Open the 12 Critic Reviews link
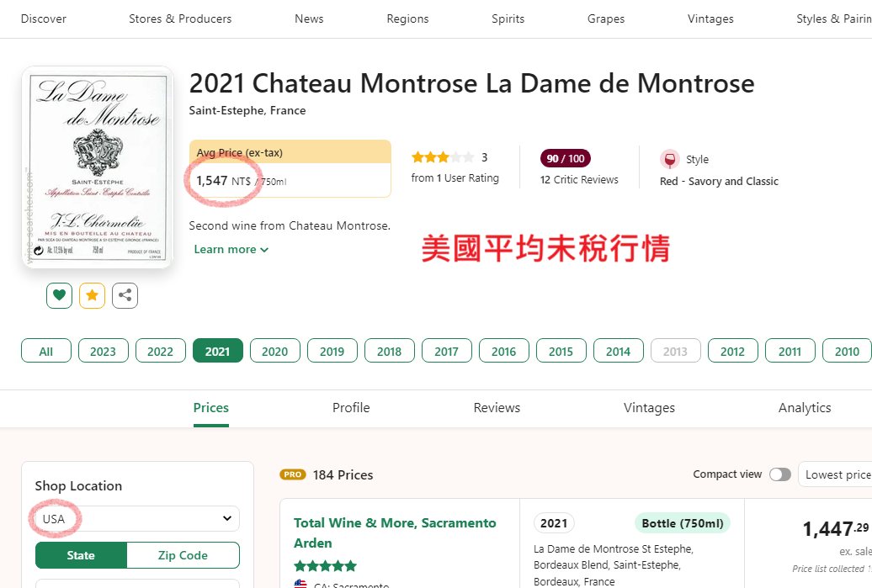 pyautogui.click(x=579, y=179)
